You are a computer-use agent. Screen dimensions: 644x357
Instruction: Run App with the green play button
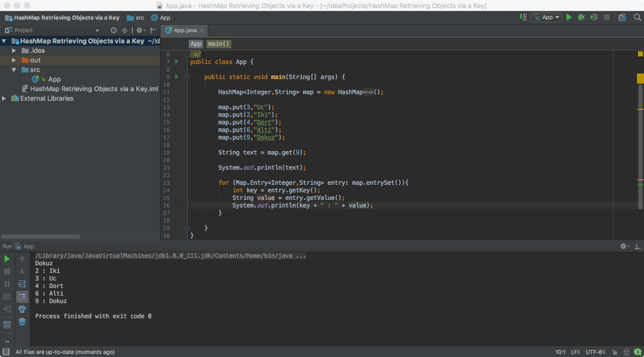click(x=569, y=17)
